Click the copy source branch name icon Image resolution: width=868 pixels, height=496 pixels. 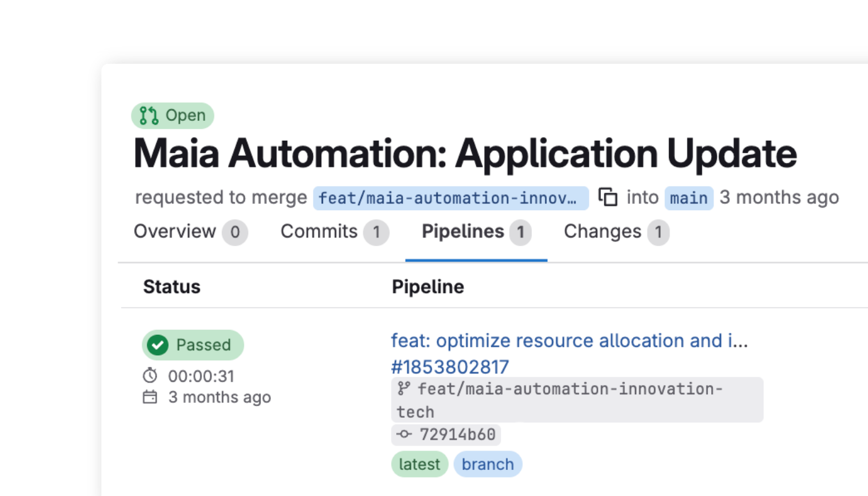[609, 197]
